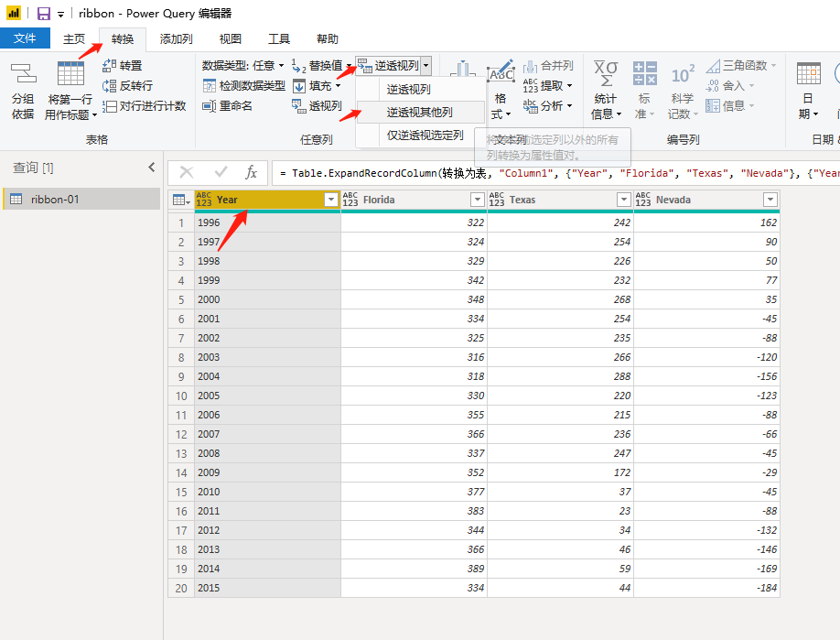This screenshot has width=840, height=640.
Task: Select Reverse Rows (反转行) in ribbon
Action: (x=110, y=85)
